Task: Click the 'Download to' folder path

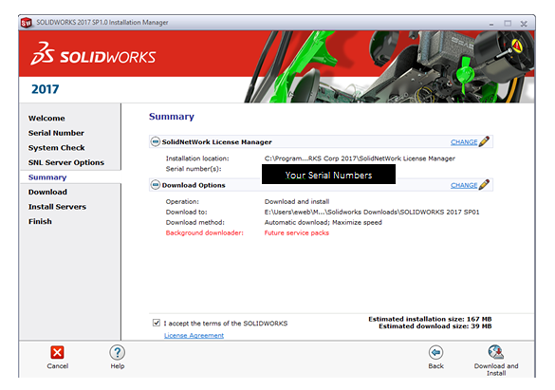Action: click(372, 212)
